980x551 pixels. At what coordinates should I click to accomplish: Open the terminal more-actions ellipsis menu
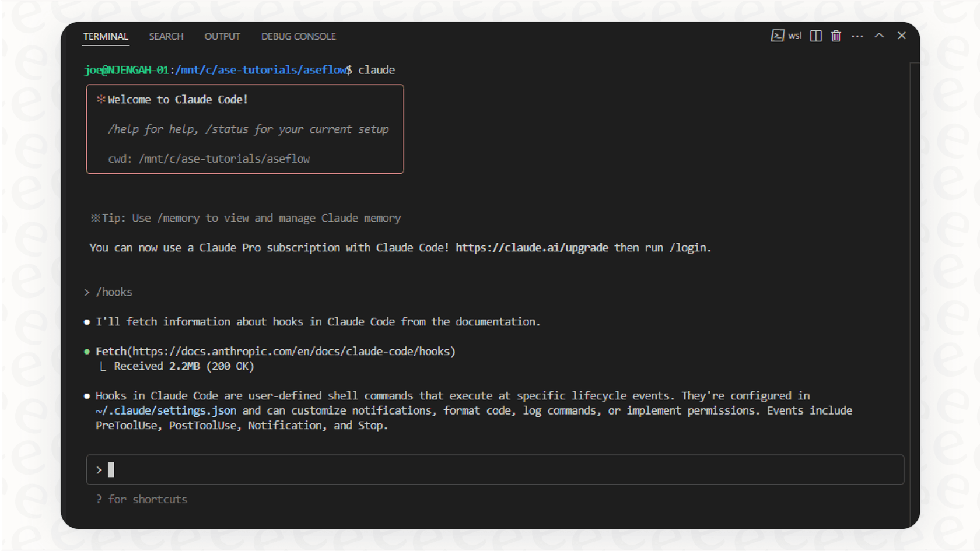857,36
